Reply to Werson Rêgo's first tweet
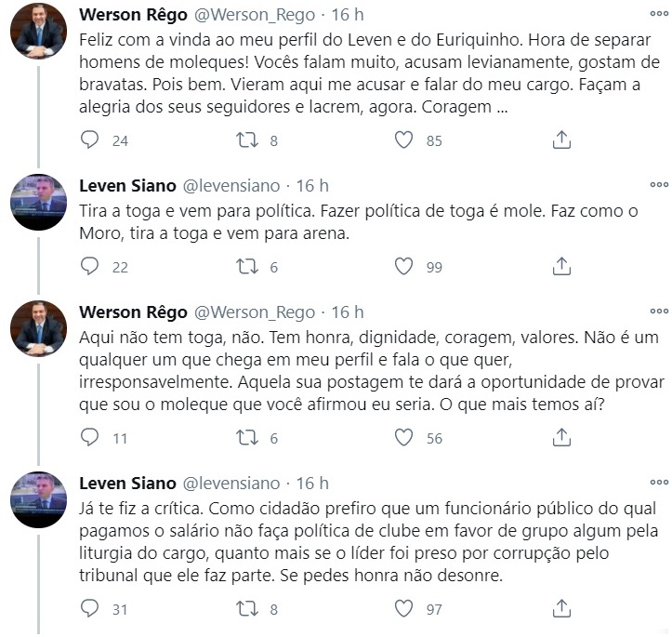 pos(90,140)
